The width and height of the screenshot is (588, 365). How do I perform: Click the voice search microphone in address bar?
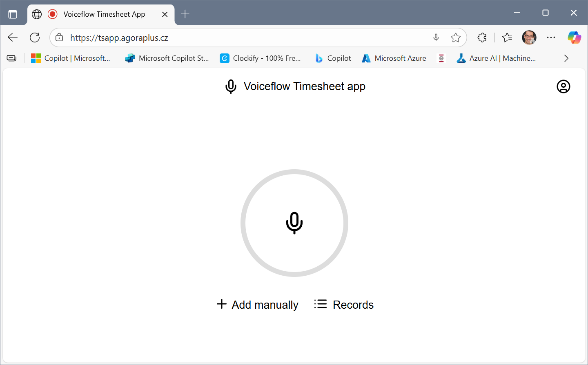436,38
